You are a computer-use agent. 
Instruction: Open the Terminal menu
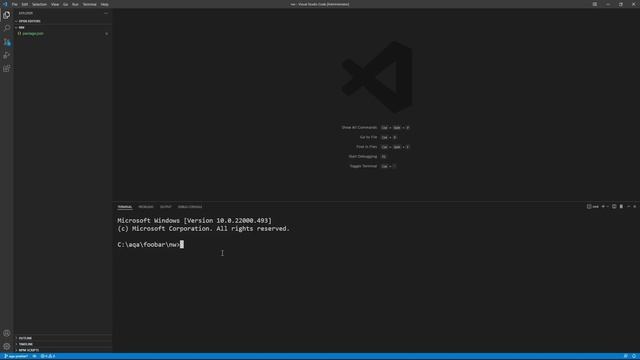pos(89,4)
